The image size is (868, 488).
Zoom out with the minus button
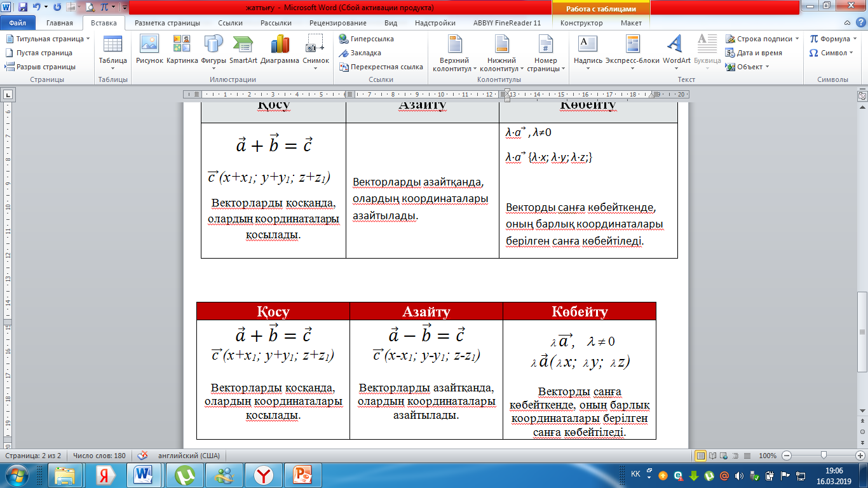(x=787, y=456)
